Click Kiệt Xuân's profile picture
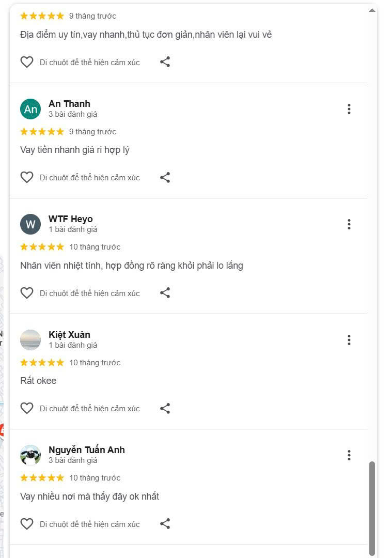 point(30,340)
